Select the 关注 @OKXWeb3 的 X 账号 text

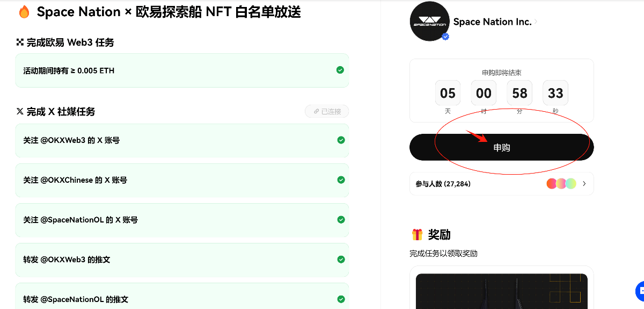[71, 140]
